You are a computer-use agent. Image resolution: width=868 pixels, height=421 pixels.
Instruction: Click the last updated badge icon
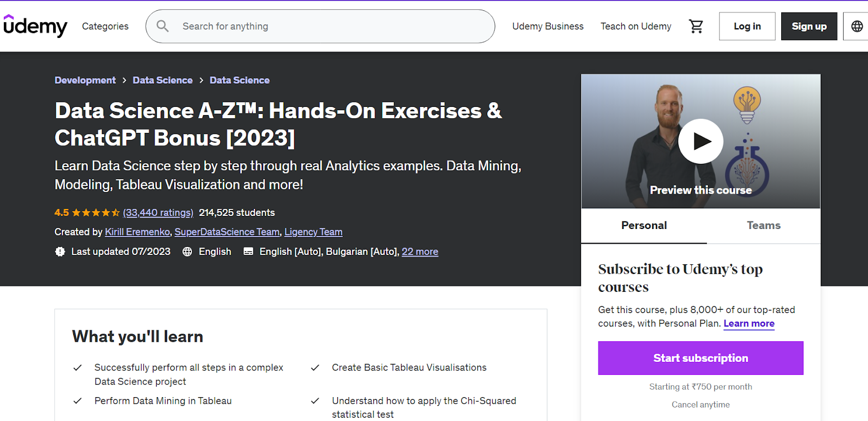point(60,252)
